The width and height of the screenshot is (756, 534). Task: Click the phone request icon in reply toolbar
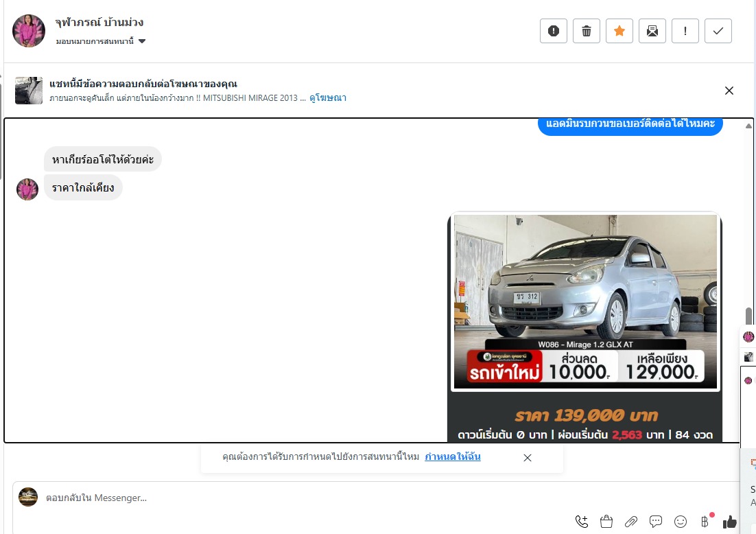click(x=582, y=522)
